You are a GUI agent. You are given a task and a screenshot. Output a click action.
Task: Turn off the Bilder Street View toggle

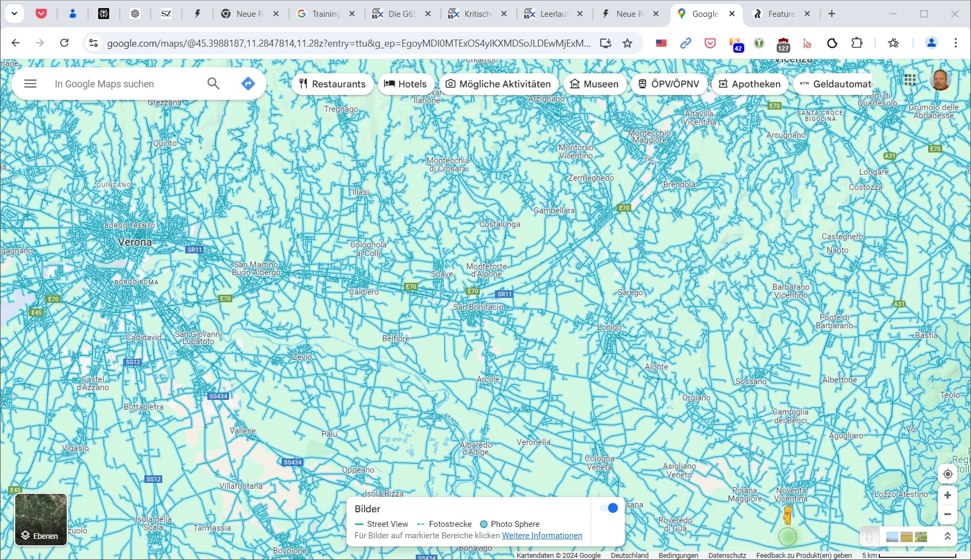coord(608,508)
